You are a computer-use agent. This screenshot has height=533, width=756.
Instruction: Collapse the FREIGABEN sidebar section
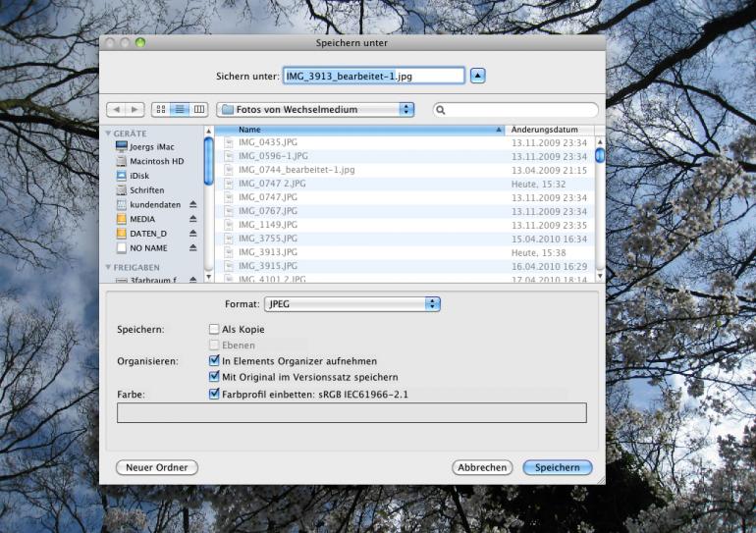tap(108, 267)
